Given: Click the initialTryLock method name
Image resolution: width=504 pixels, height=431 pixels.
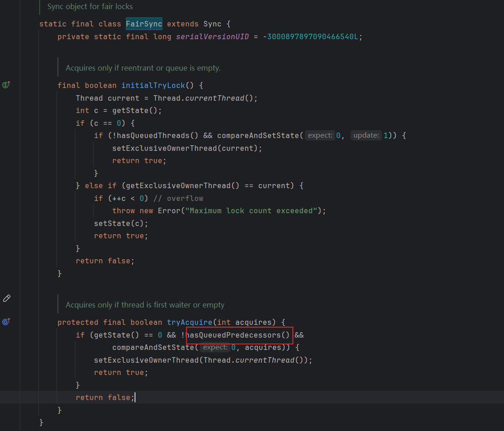Looking at the screenshot, I should (x=153, y=86).
